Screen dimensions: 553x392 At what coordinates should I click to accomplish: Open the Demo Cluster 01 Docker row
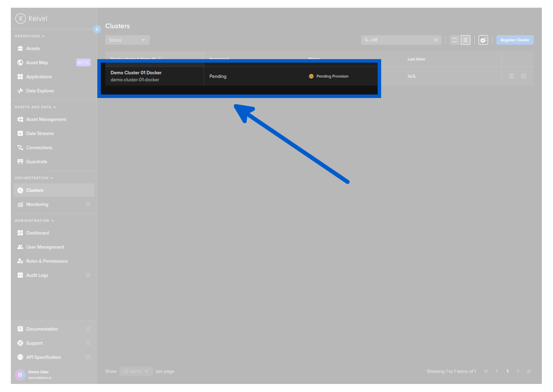pyautogui.click(x=136, y=73)
